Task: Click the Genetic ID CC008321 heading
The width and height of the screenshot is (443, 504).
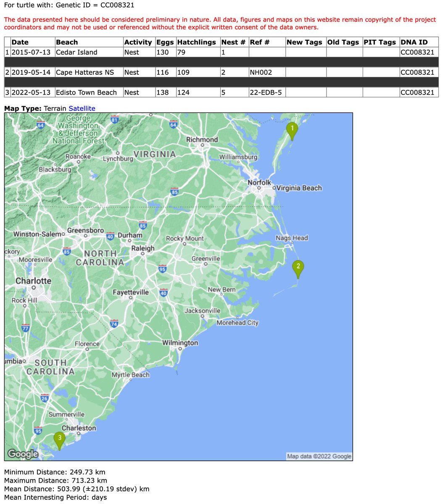Action: coord(69,5)
